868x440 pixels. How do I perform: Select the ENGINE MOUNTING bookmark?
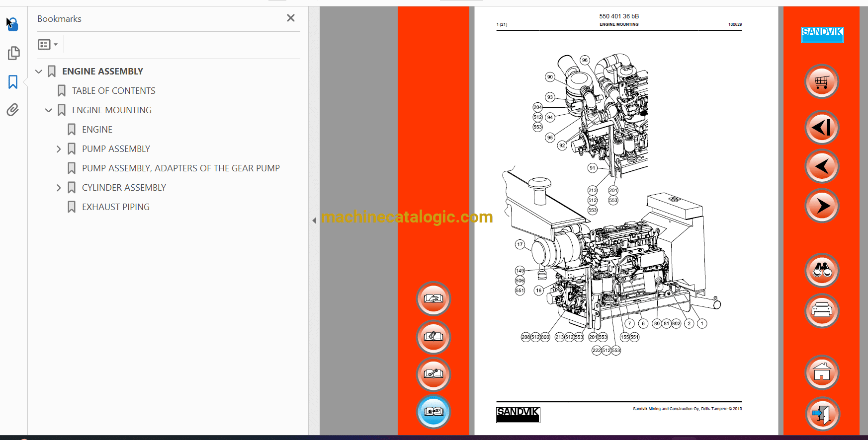[x=112, y=110]
